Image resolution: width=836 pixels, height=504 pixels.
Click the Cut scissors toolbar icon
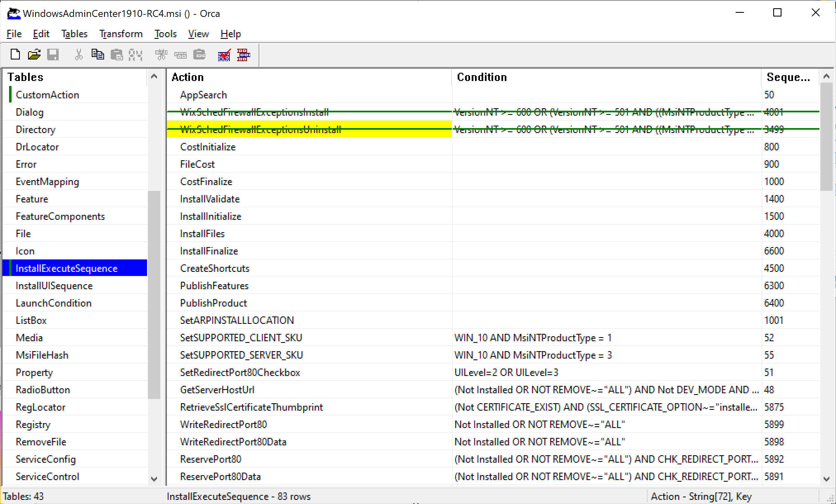[78, 55]
